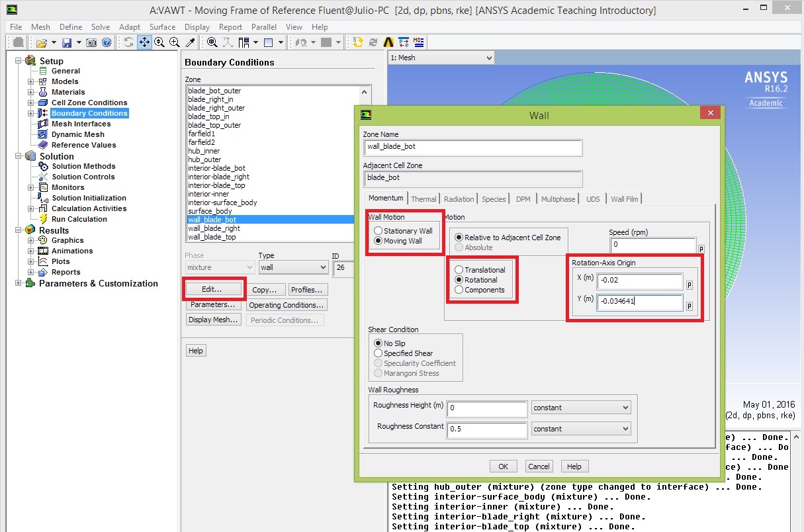
Task: Click the Run Calculation lightning icon
Action: pos(44,219)
